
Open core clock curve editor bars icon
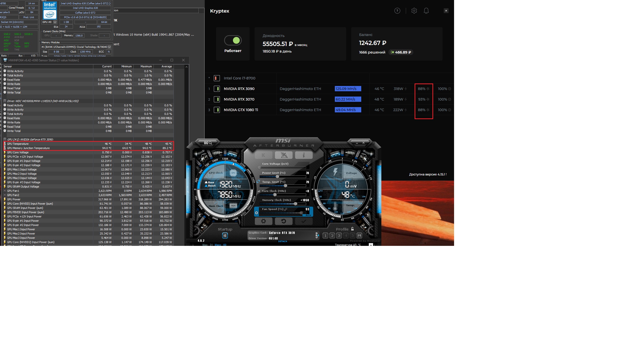[x=258, y=191]
